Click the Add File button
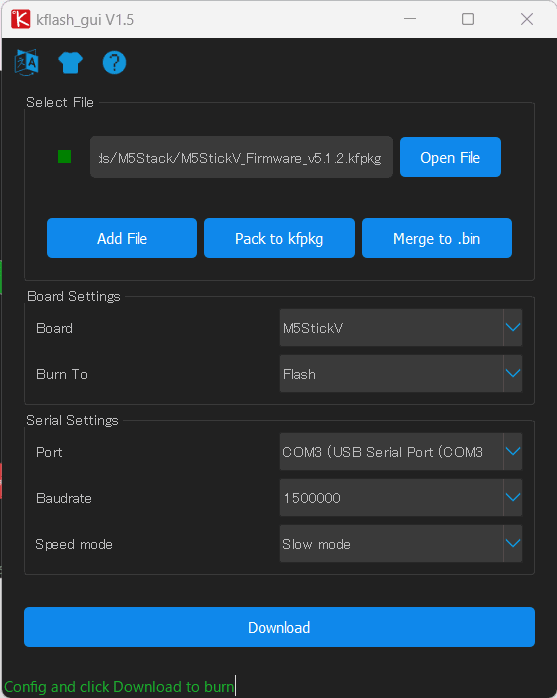 click(x=122, y=238)
